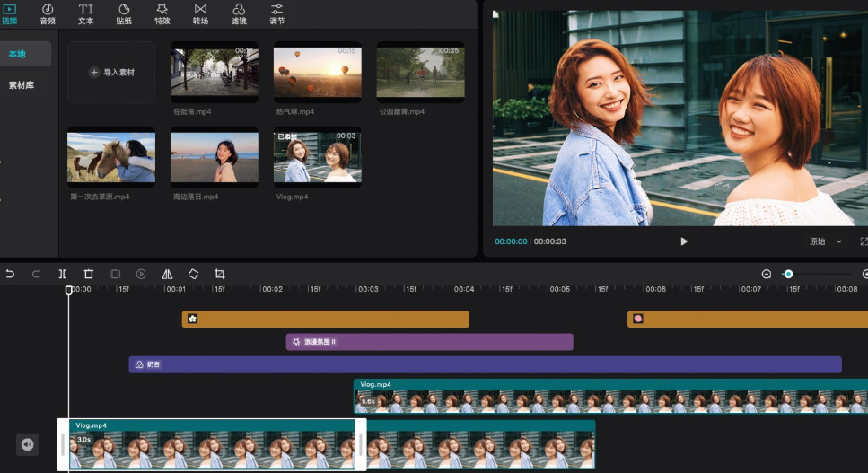Select 本地 local media in sidebar
This screenshot has height=473, width=868.
pyautogui.click(x=25, y=54)
